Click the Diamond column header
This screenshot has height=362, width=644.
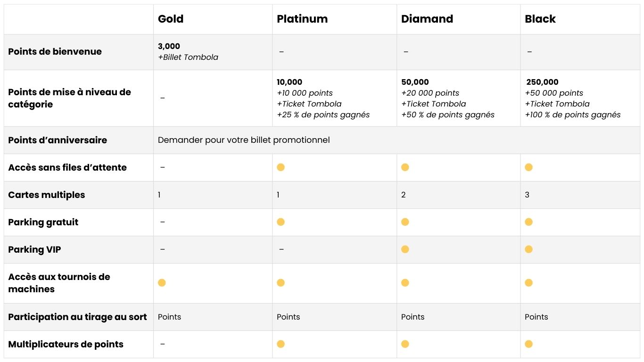click(427, 19)
